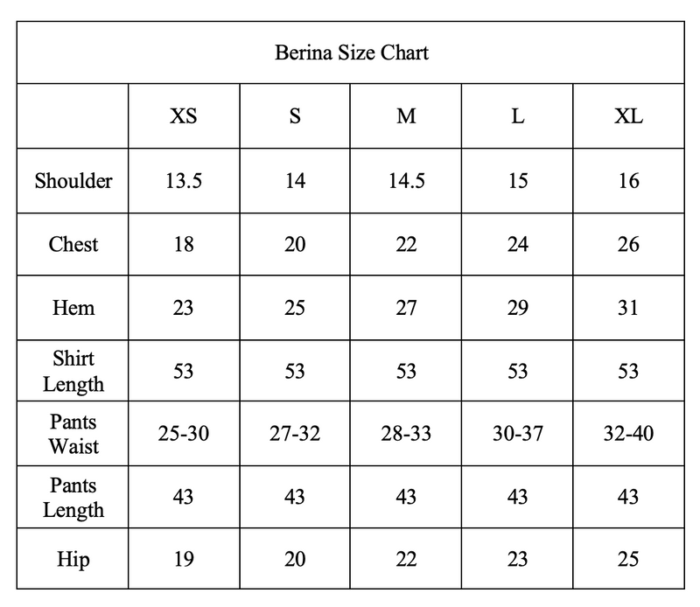Select the 29 hem value for L

click(517, 308)
